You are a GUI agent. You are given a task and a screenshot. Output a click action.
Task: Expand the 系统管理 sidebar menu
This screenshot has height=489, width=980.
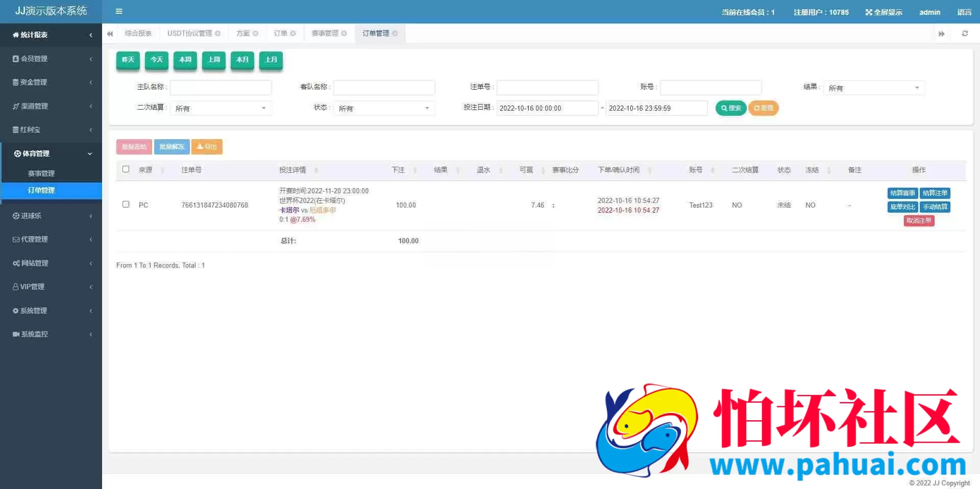tap(51, 311)
